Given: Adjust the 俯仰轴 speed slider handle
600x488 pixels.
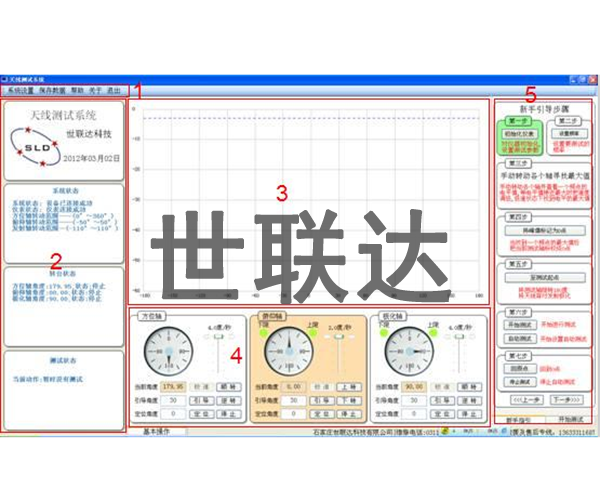Looking at the screenshot, I should [x=339, y=336].
